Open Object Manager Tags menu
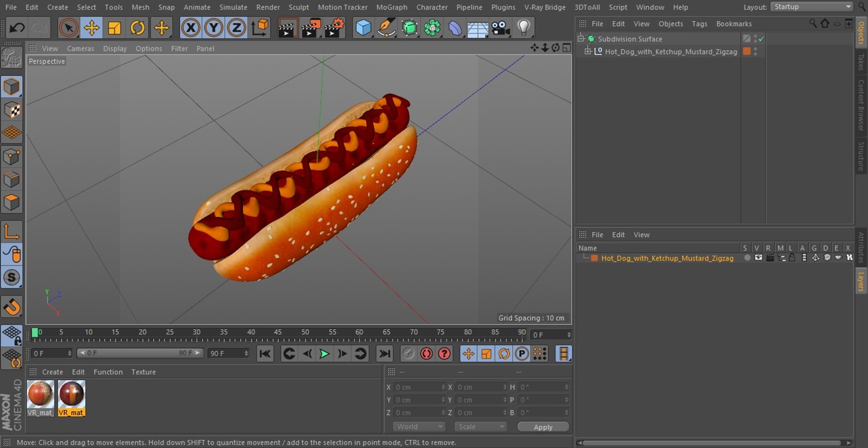 [x=699, y=24]
